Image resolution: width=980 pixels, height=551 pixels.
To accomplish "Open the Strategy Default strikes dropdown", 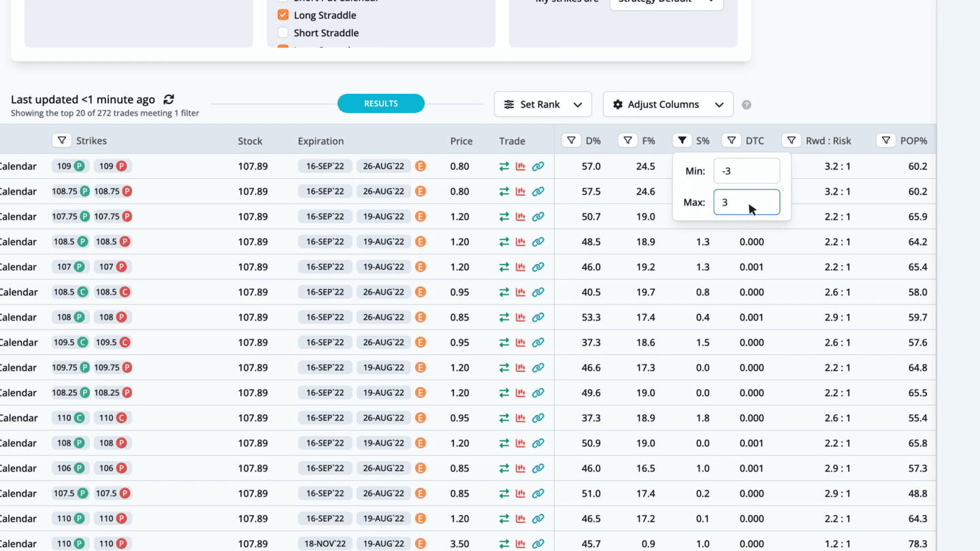I will (x=667, y=3).
